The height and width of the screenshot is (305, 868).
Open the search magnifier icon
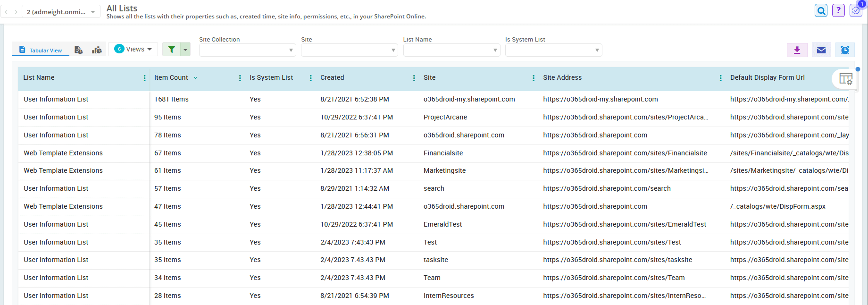821,10
